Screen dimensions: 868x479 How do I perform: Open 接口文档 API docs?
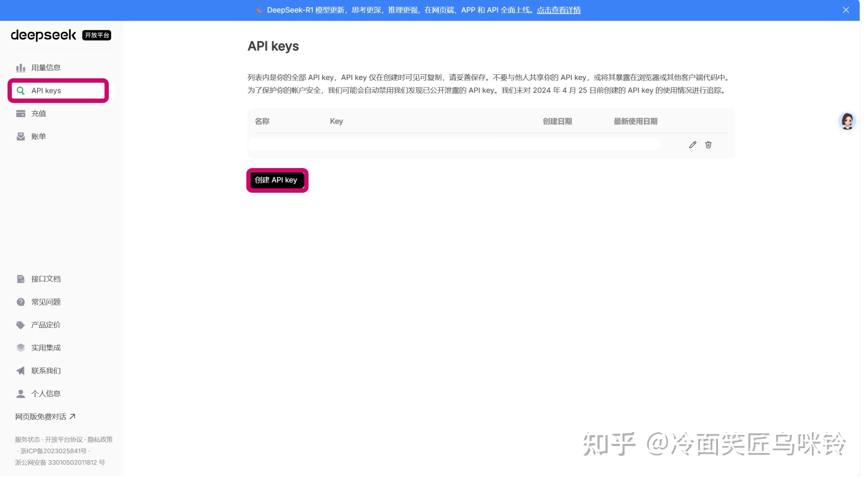click(46, 279)
